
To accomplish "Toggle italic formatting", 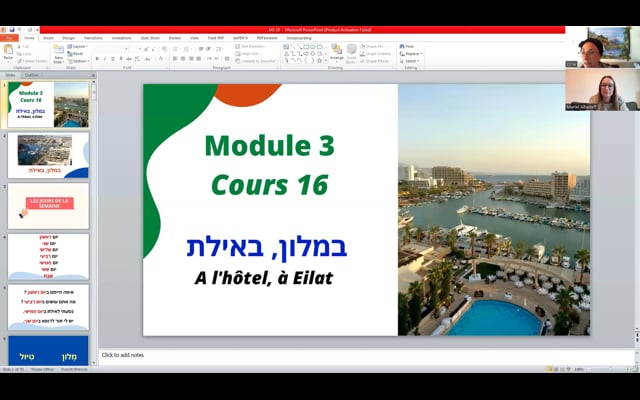I will coord(105,59).
